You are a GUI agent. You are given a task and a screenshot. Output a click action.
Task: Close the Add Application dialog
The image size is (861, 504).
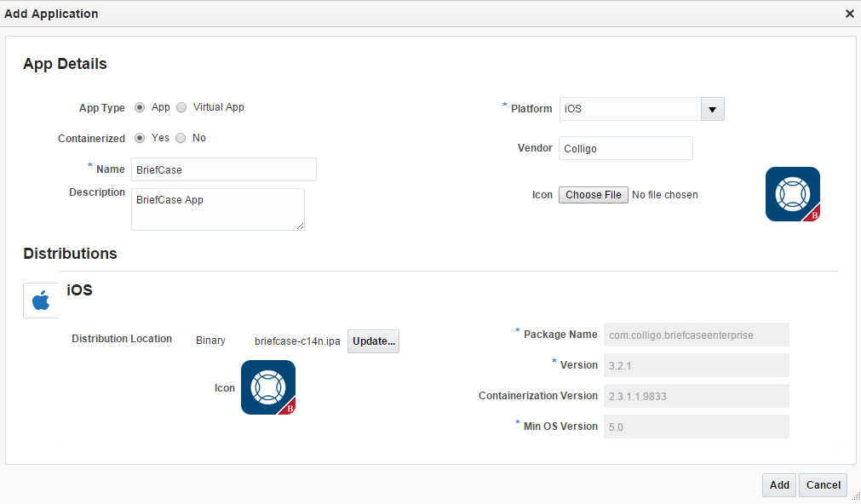pyautogui.click(x=849, y=14)
